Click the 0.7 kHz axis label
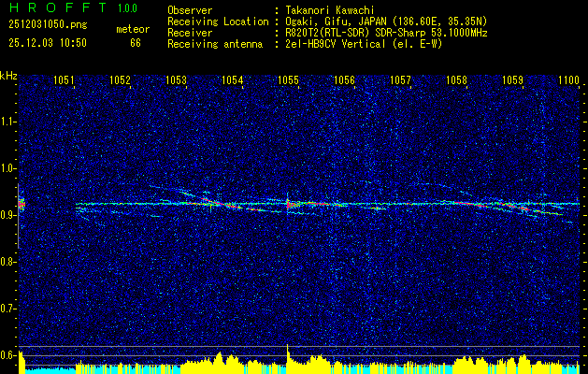This screenshot has width=588, height=374. 7,309
